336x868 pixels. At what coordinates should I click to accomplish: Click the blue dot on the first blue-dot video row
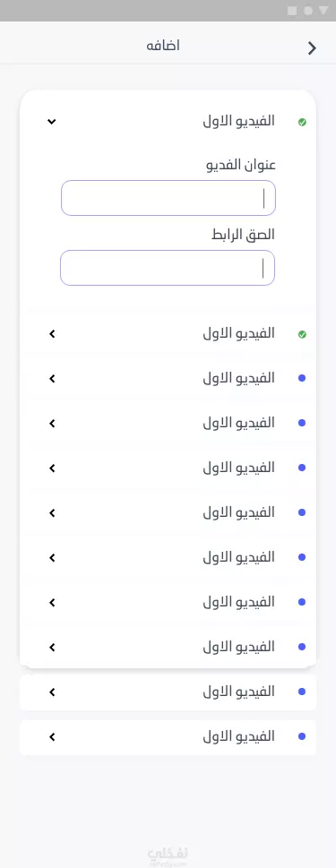point(302,378)
